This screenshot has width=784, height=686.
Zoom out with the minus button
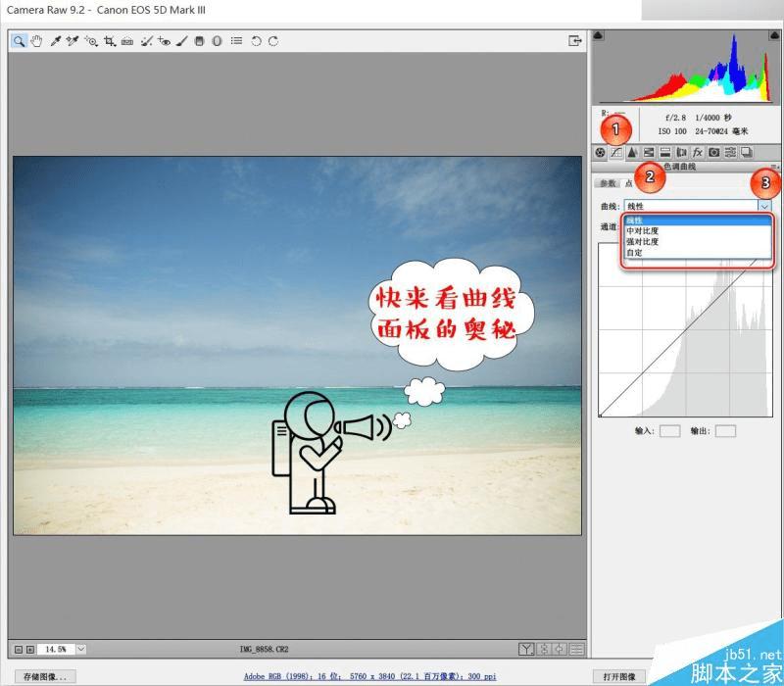19,650
